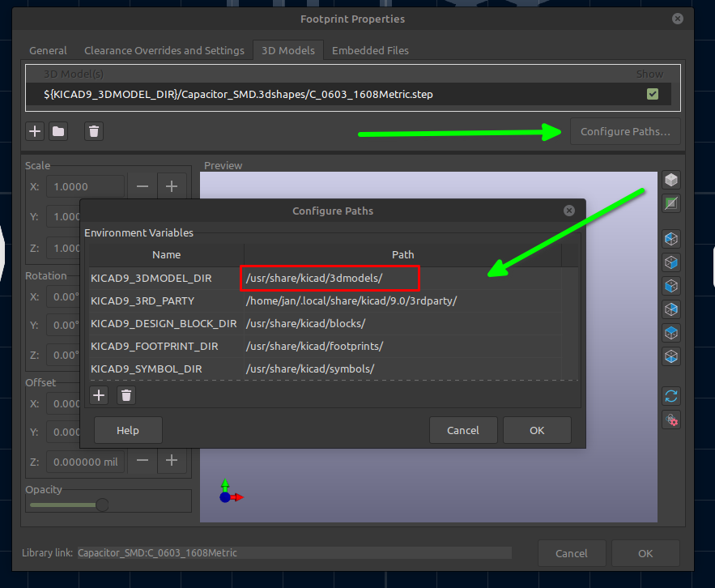Open Clearance Overrides and Settings tab
Screen dimensions: 715x588
pyautogui.click(x=164, y=51)
